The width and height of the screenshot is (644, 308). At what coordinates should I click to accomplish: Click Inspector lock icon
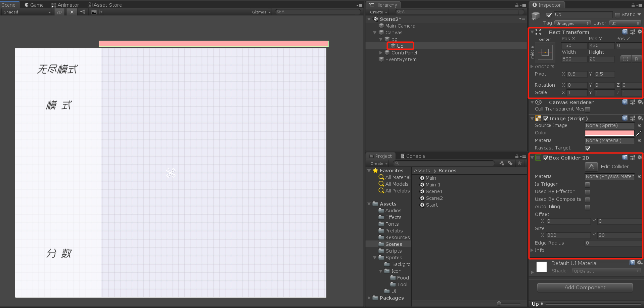pos(633,5)
